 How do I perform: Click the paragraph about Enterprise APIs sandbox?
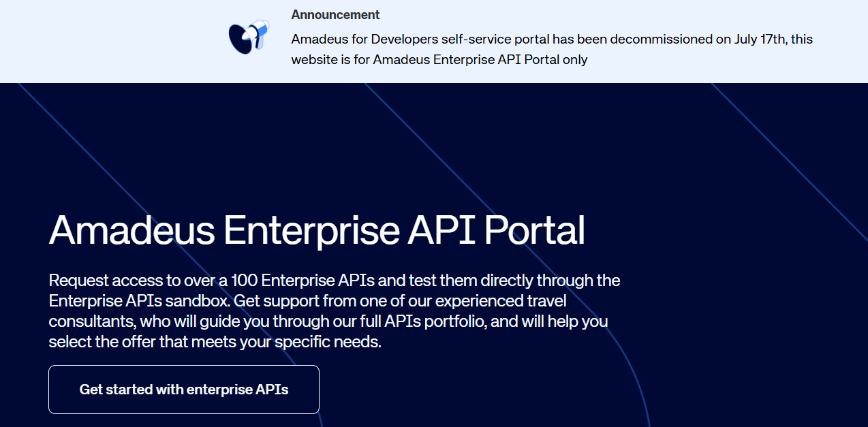(335, 311)
